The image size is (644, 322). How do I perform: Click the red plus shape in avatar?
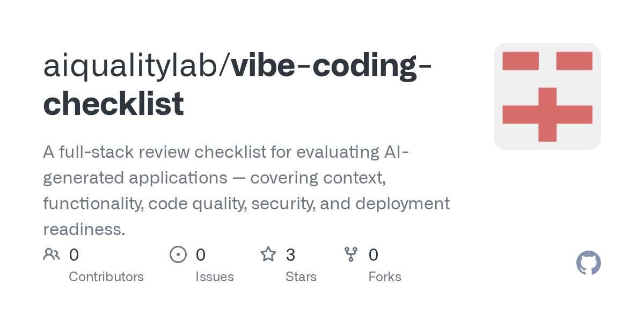coord(547,115)
